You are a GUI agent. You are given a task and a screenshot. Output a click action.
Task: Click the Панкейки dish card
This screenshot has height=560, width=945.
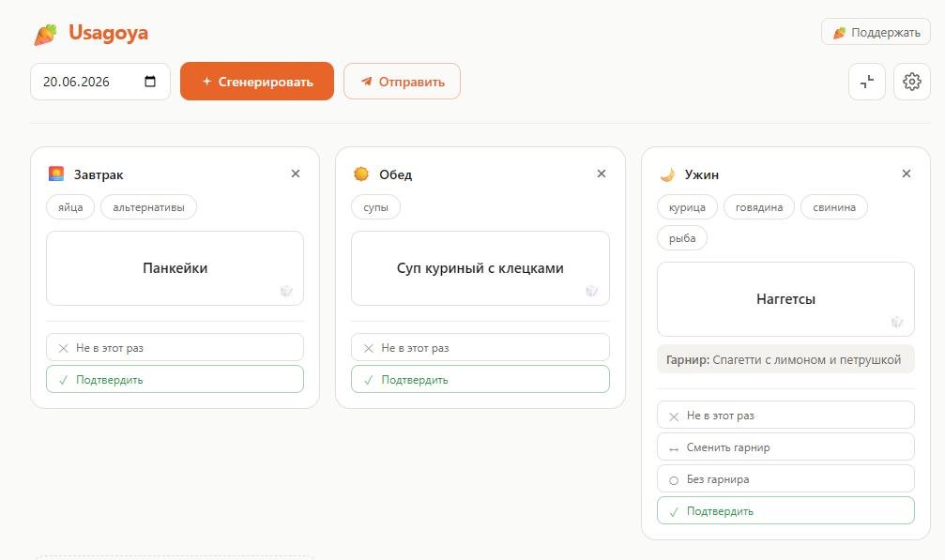tap(175, 268)
